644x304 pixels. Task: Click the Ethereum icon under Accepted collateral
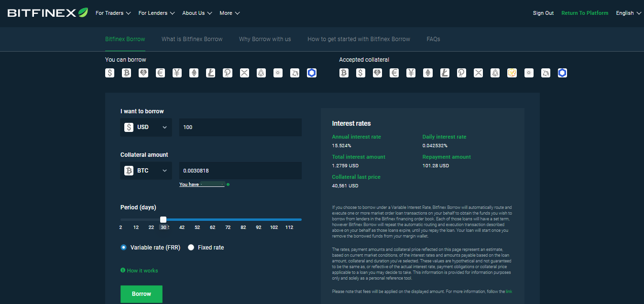[428, 73]
